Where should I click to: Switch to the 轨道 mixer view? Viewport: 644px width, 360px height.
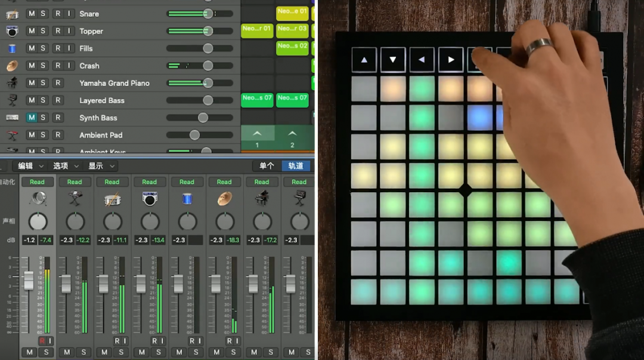point(296,166)
